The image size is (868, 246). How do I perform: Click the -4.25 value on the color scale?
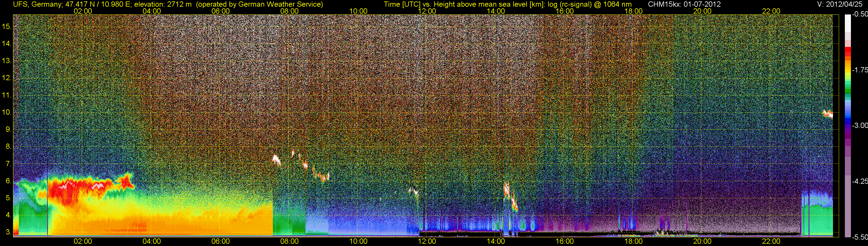click(x=860, y=181)
